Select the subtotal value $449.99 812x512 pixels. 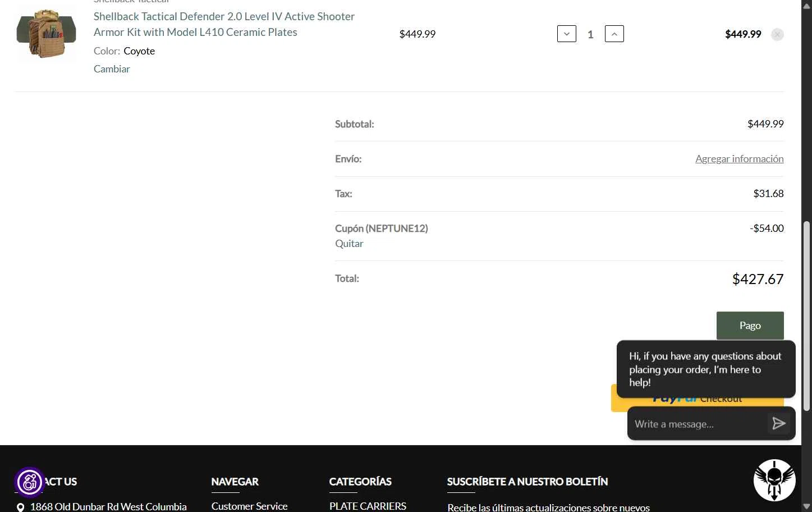tap(765, 124)
